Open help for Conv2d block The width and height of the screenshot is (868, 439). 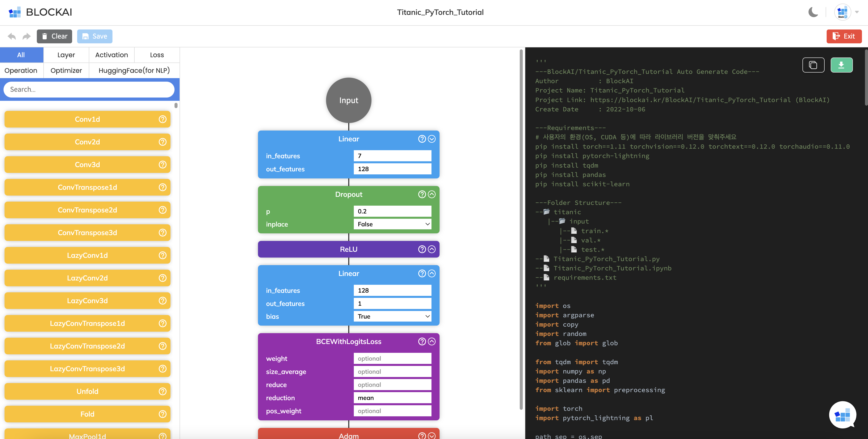[162, 142]
